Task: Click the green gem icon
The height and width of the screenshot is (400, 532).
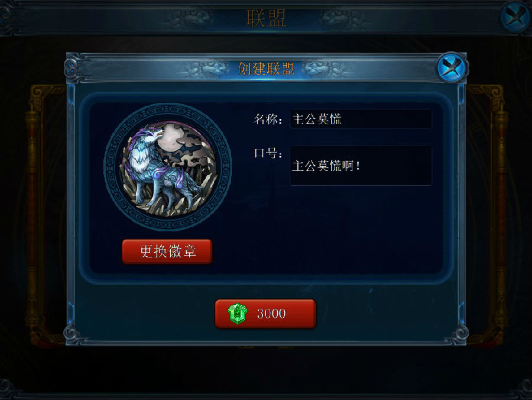Action: click(238, 314)
